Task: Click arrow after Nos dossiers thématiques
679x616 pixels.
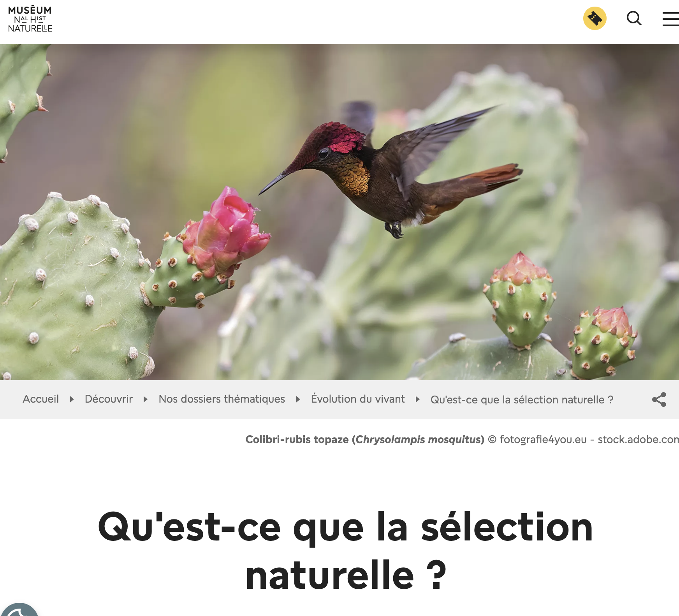Action: 298,399
